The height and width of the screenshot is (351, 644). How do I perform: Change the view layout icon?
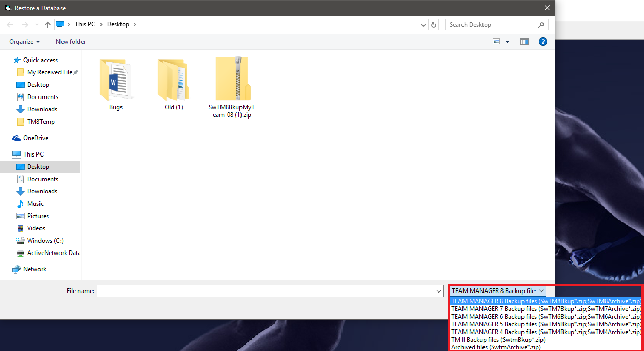coord(496,42)
